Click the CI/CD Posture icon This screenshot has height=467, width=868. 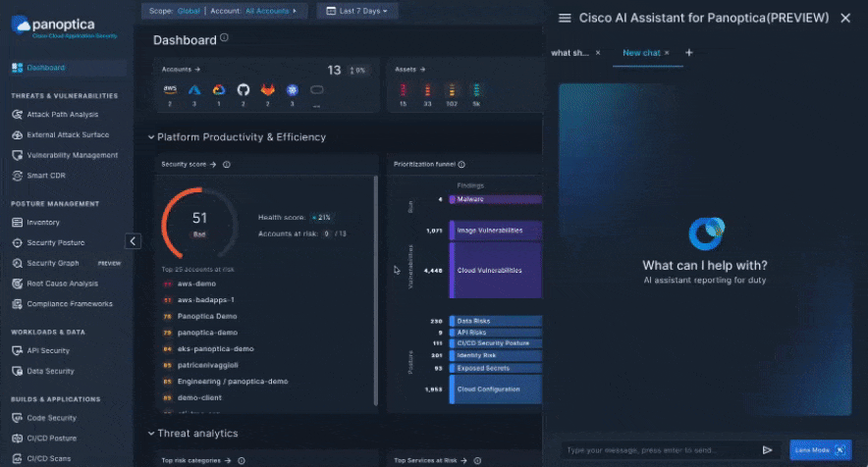point(17,439)
